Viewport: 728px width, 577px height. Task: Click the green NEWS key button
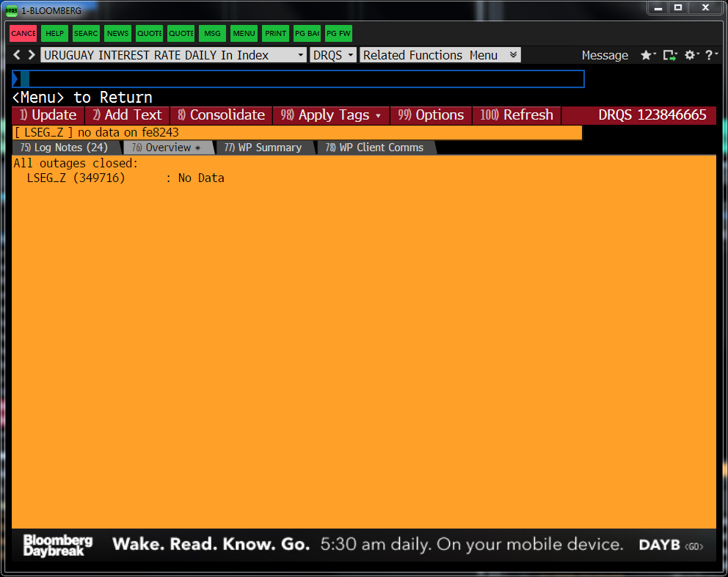(x=117, y=34)
